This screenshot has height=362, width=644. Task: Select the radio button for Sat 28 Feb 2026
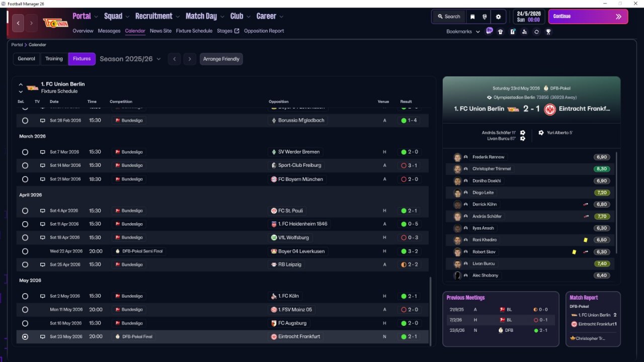pyautogui.click(x=25, y=121)
